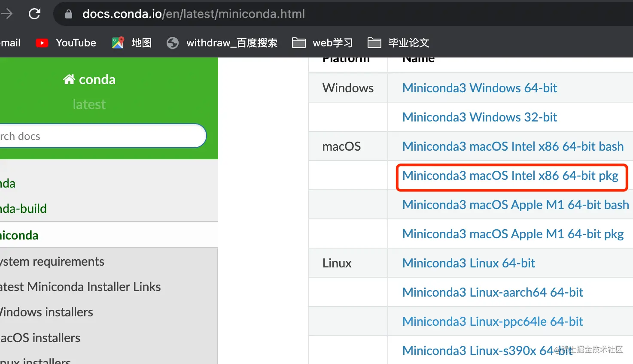Go to Latest Miniconda Installer Links
This screenshot has width=633, height=364.
pos(80,287)
